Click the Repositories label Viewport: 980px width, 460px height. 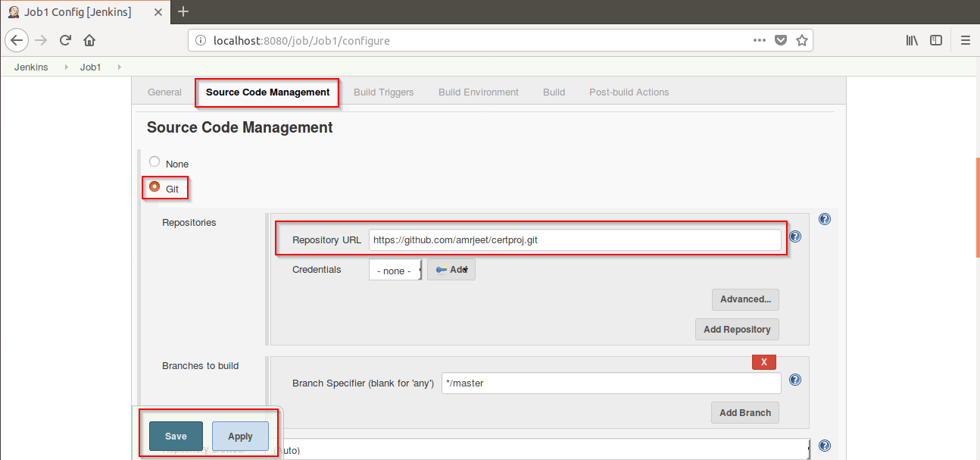189,223
